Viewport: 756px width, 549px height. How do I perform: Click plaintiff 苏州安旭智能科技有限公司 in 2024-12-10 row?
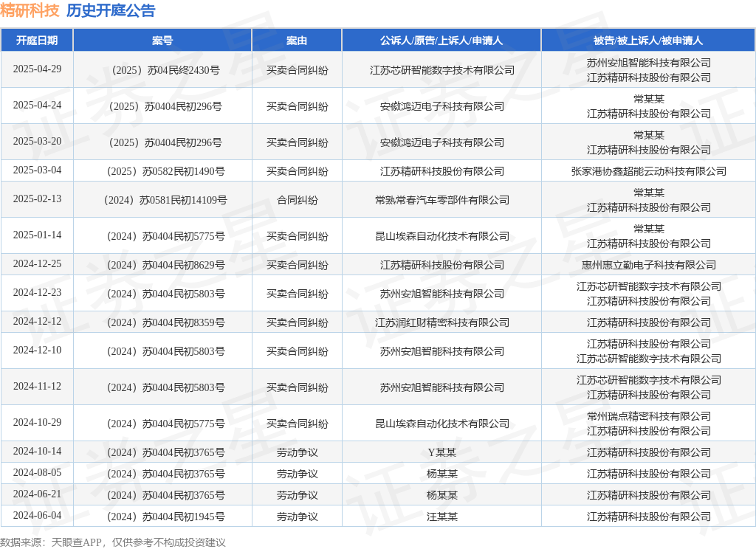(x=441, y=351)
